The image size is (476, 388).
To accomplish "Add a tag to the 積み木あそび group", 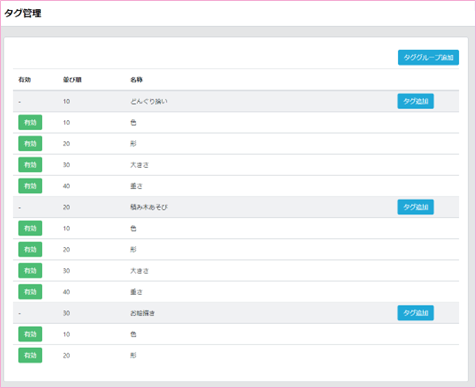I will point(416,207).
